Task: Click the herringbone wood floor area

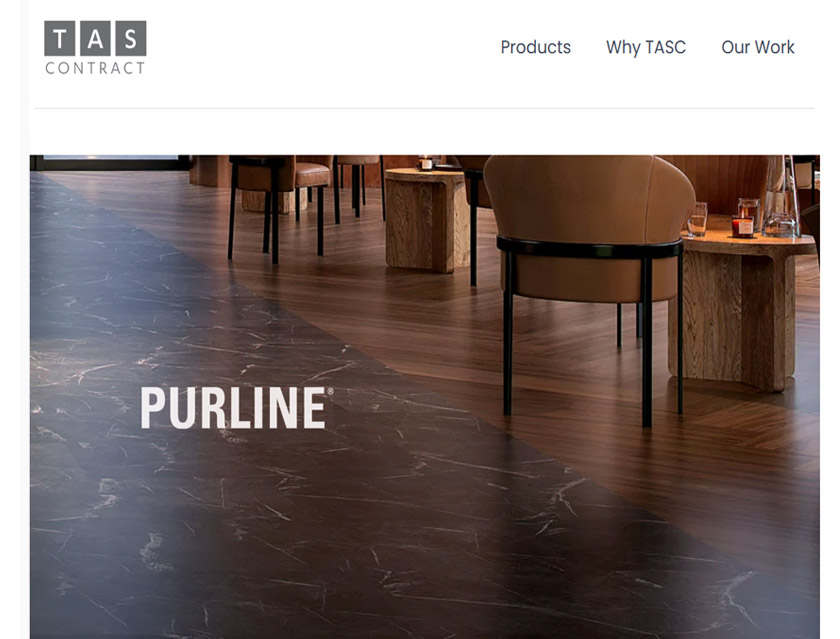Action: coord(696,455)
